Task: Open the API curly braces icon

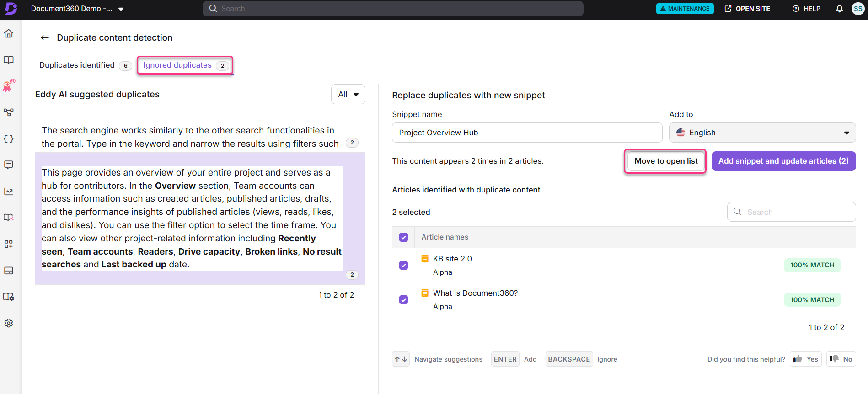Action: tap(9, 138)
